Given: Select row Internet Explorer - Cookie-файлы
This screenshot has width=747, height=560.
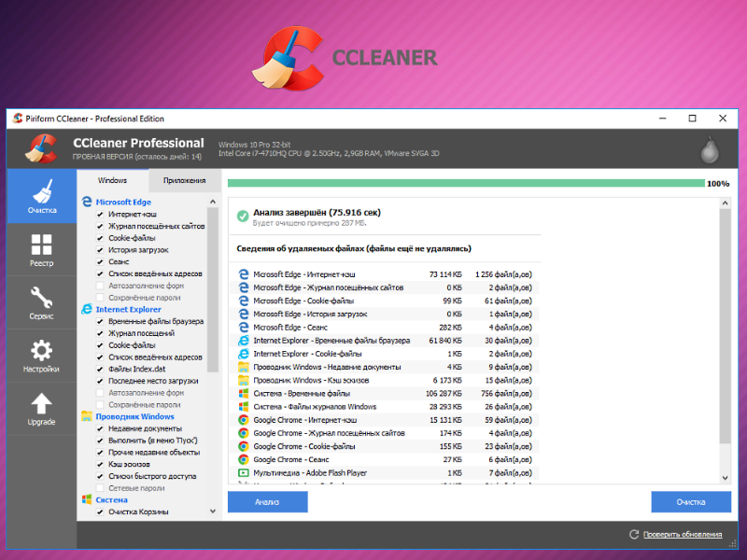Looking at the screenshot, I should click(385, 354).
